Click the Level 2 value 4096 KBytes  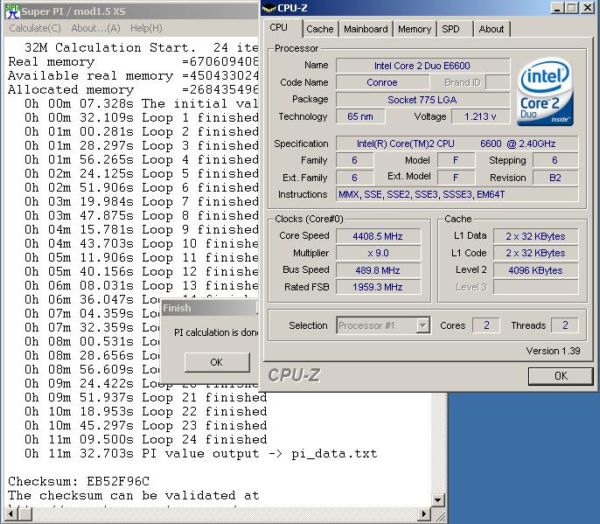tap(535, 270)
